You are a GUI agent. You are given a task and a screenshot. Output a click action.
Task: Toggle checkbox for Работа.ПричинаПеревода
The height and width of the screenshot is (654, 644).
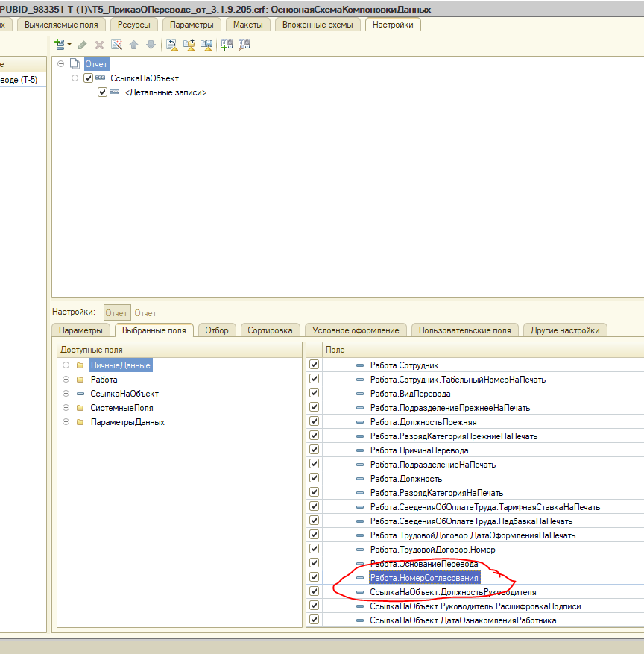coord(315,450)
